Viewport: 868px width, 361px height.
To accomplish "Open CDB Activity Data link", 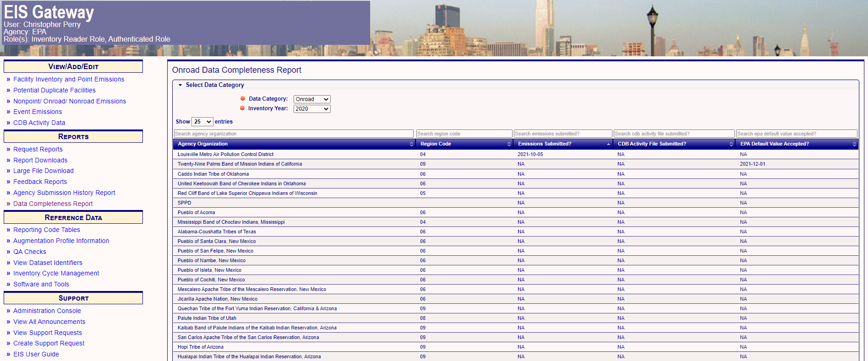I will [x=39, y=123].
